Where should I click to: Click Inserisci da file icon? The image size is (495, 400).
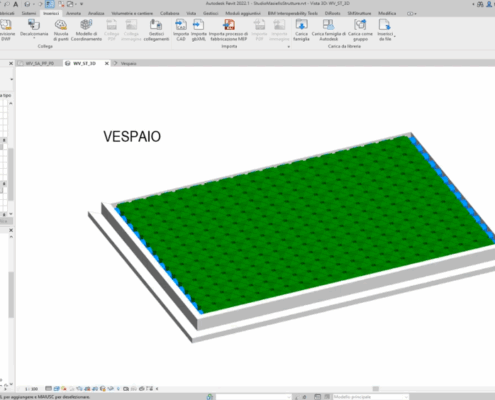coord(384,25)
